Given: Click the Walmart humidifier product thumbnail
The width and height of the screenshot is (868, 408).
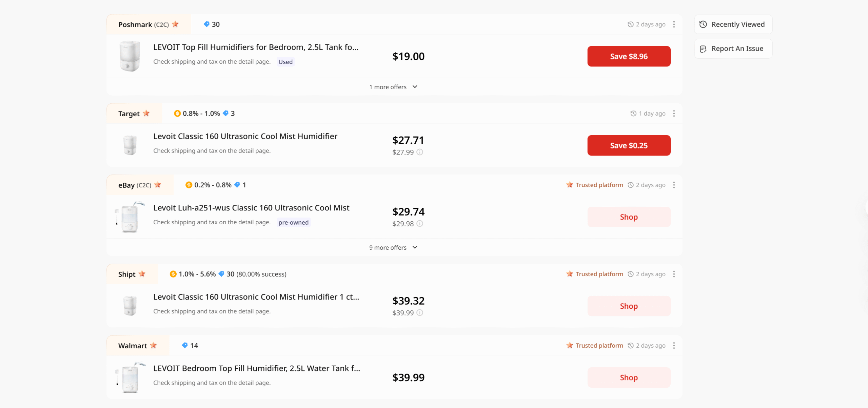Looking at the screenshot, I should click(x=130, y=377).
